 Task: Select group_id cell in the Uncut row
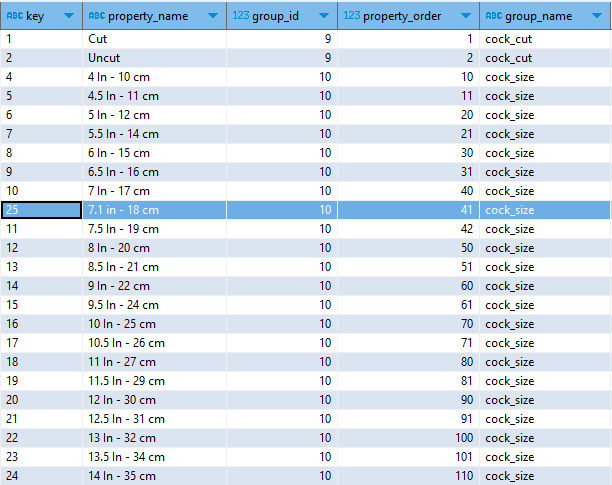click(x=282, y=58)
